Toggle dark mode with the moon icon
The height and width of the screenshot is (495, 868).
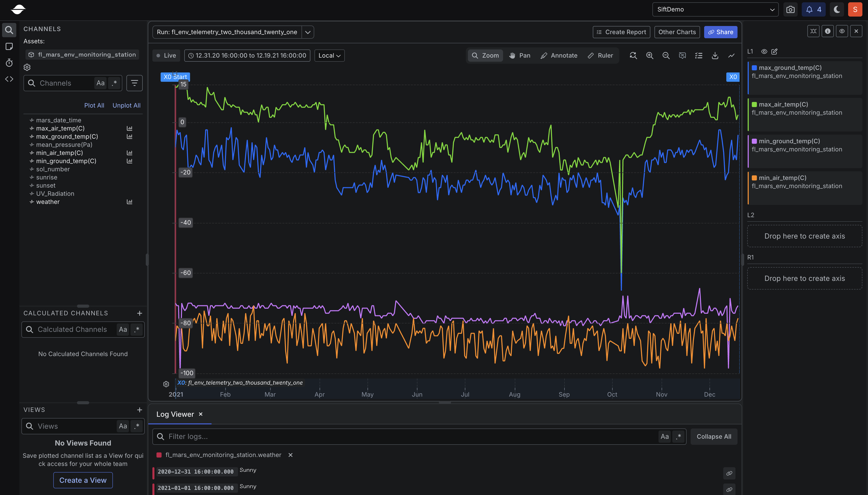pyautogui.click(x=836, y=9)
